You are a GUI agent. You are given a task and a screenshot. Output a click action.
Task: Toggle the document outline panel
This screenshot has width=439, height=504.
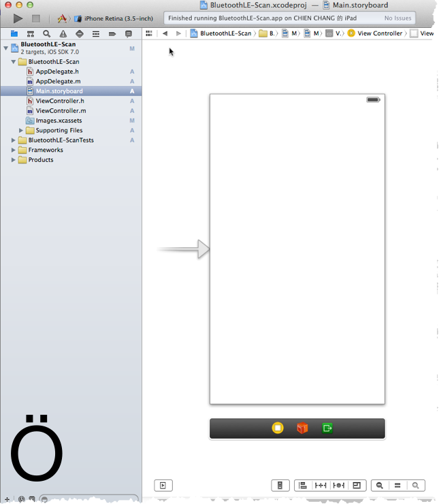(163, 486)
